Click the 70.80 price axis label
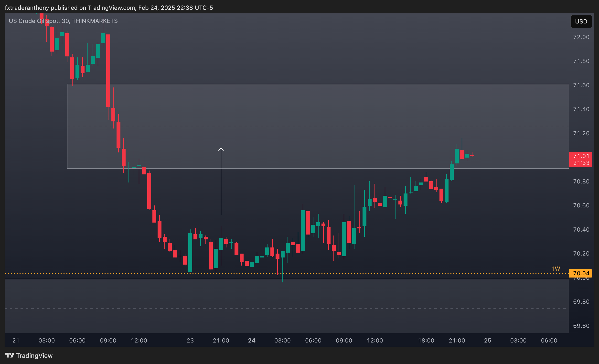599x364 pixels. tap(581, 182)
